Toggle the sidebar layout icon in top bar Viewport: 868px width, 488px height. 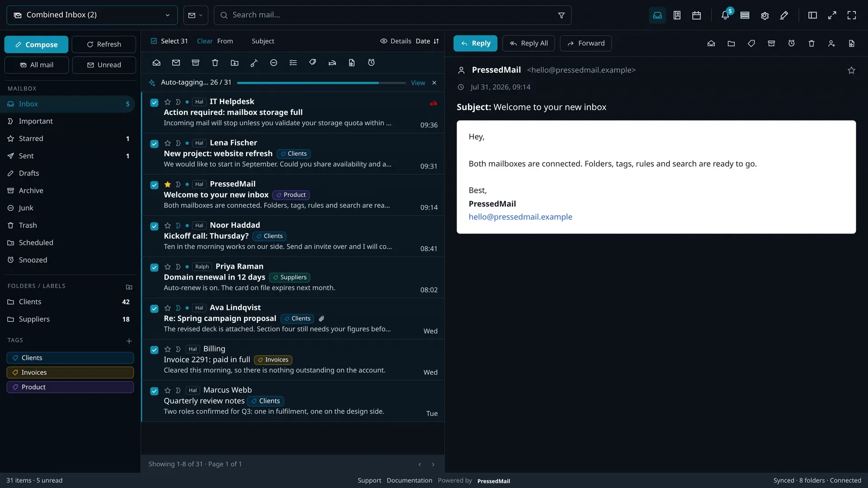[812, 15]
